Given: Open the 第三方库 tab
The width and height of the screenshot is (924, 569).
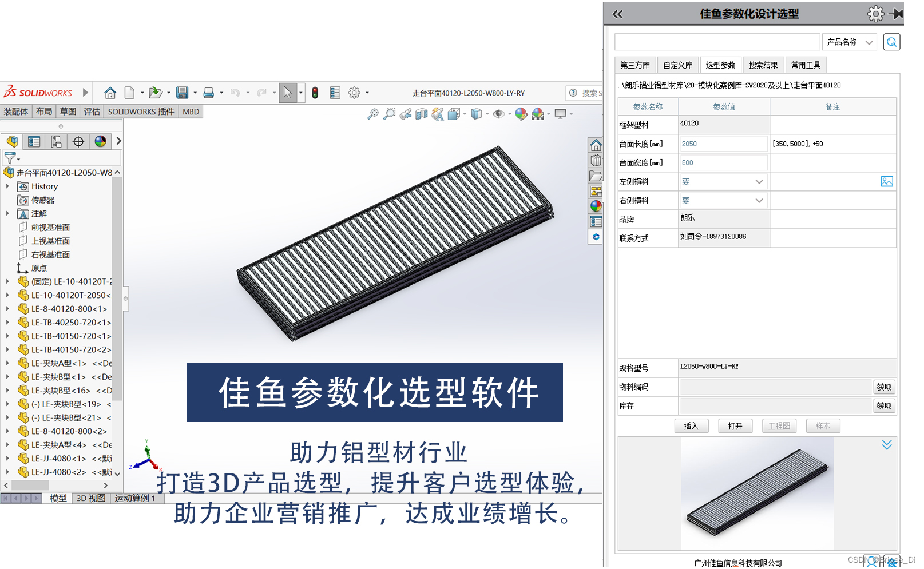Looking at the screenshot, I should coord(635,65).
